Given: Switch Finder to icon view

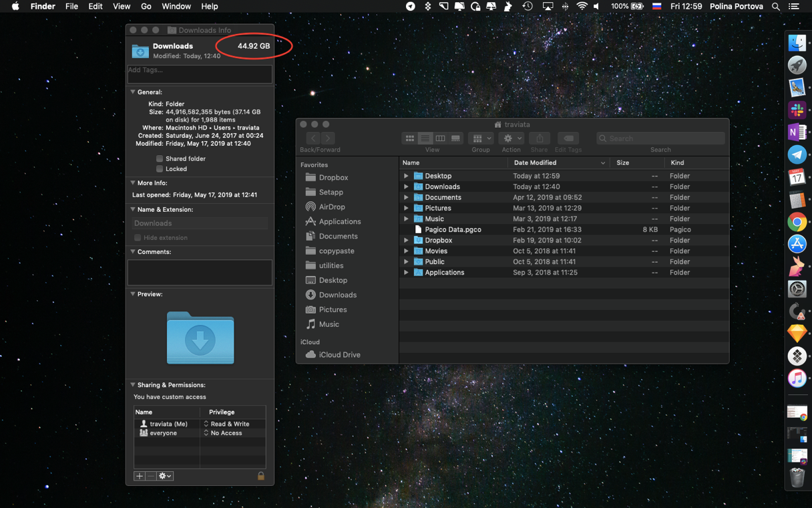Looking at the screenshot, I should point(410,138).
